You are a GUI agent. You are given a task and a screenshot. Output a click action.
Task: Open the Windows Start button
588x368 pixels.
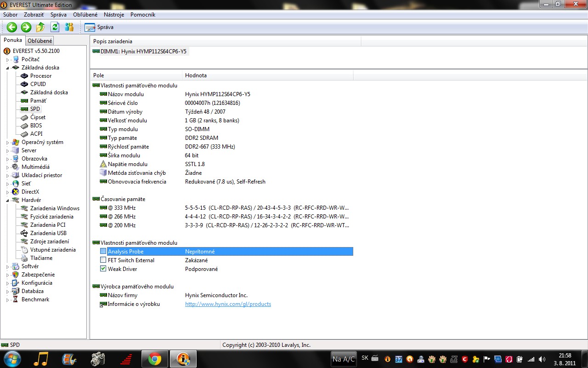(12, 359)
